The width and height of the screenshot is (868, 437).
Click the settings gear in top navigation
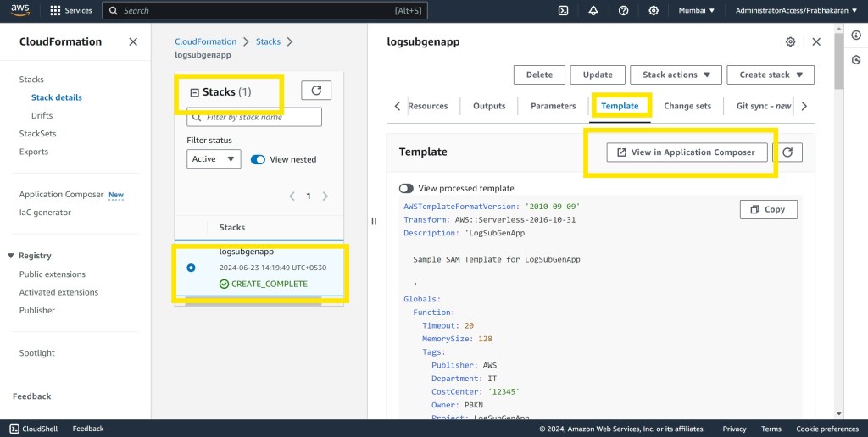click(654, 11)
